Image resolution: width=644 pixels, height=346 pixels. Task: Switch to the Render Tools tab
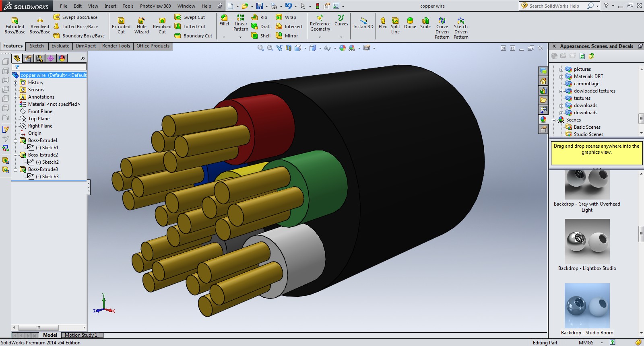click(116, 46)
